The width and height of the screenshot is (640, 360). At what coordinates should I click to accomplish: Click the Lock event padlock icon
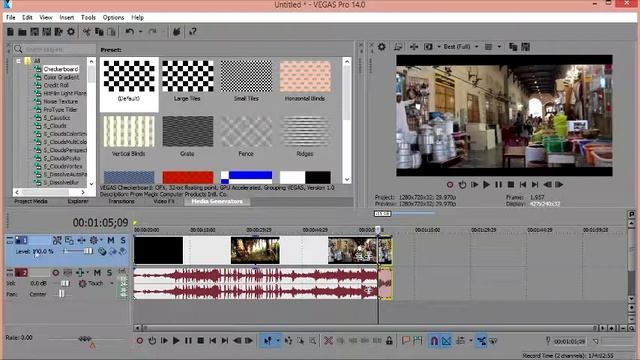(389, 340)
